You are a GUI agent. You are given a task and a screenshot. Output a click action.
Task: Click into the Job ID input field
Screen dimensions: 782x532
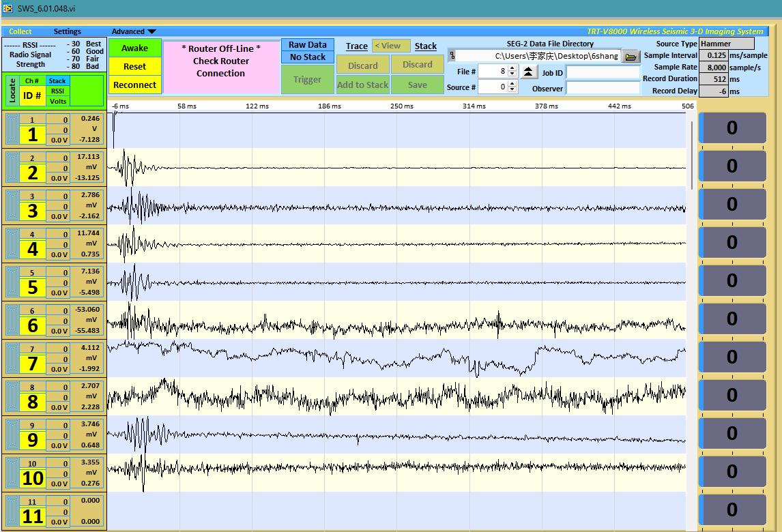[603, 72]
